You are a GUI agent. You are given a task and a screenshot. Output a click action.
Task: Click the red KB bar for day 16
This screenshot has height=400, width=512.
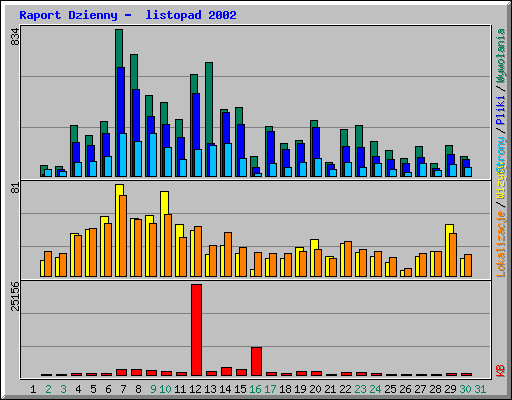coord(257,362)
